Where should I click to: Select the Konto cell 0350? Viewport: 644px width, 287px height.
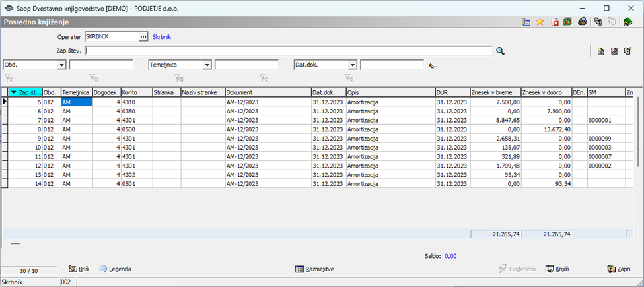(x=137, y=111)
